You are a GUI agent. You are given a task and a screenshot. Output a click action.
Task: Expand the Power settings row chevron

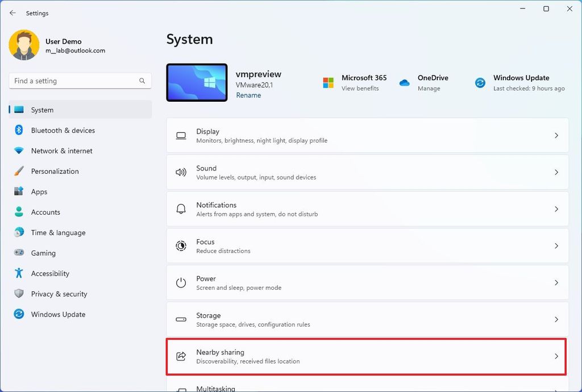point(556,282)
